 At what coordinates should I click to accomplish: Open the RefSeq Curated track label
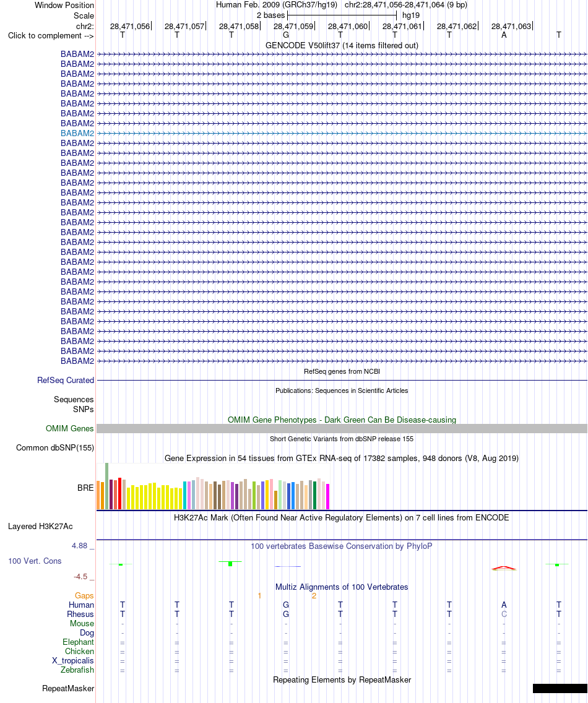coord(66,380)
